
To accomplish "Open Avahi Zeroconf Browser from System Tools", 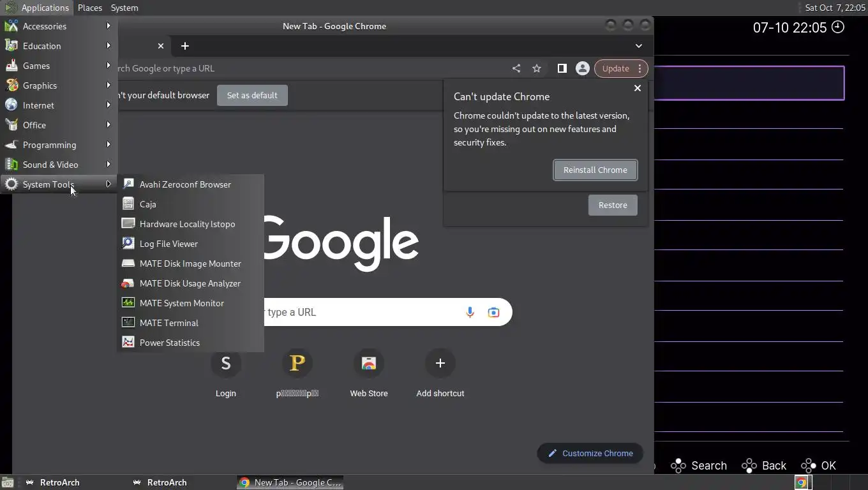I will click(190, 184).
